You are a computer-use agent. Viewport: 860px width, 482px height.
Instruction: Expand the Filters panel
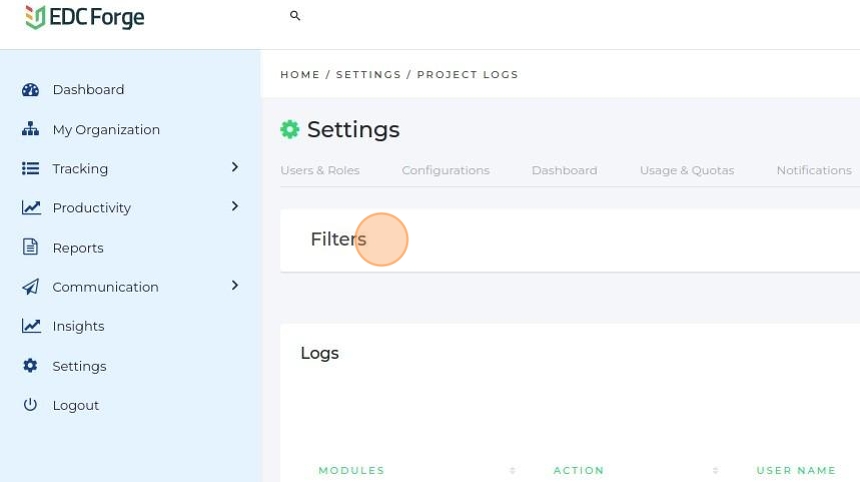pos(339,240)
